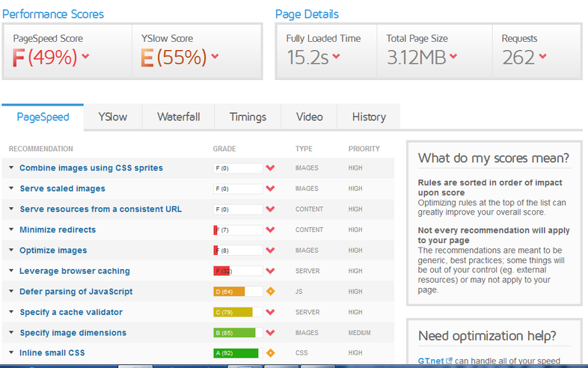Click red arrow icon beside Combine images grade
Screen dimensions: 588x368
point(270,168)
